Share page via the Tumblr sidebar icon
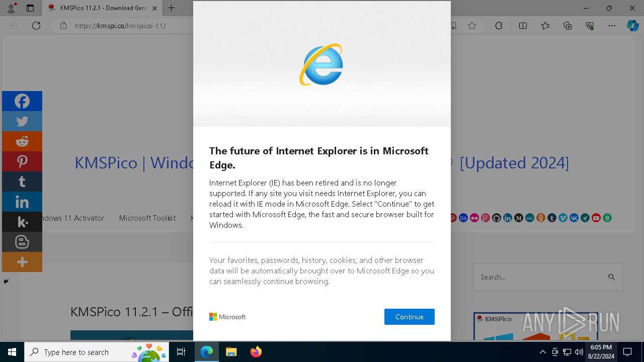The width and height of the screenshot is (644, 362). [22, 182]
